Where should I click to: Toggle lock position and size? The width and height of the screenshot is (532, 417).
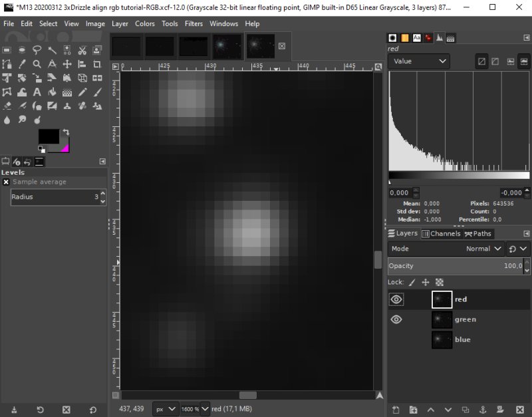point(426,282)
